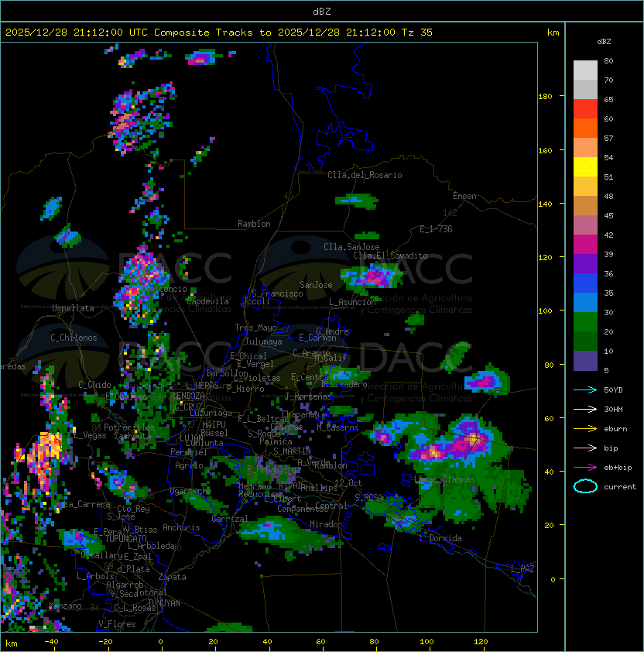
Task: Click the 'Potrerillos' label
Action: [129, 427]
